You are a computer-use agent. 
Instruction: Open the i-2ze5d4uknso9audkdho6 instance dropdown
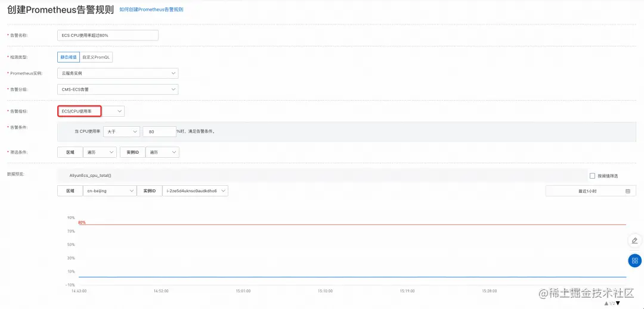pos(195,191)
